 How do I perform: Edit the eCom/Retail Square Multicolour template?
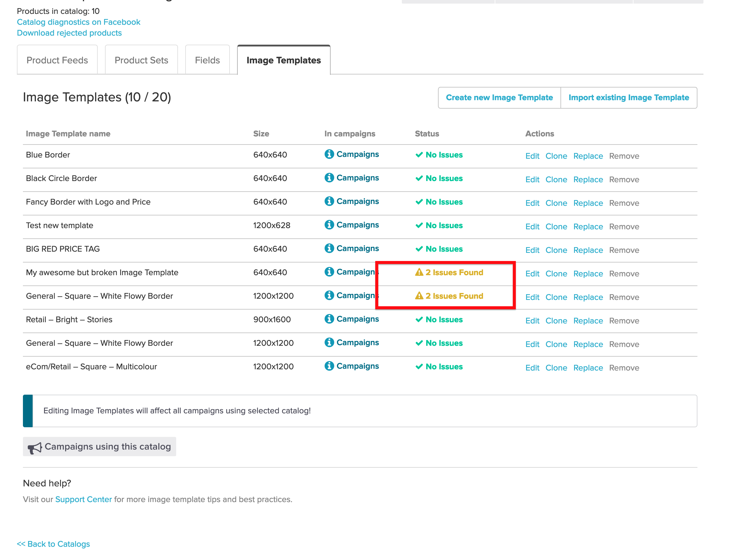(x=532, y=368)
